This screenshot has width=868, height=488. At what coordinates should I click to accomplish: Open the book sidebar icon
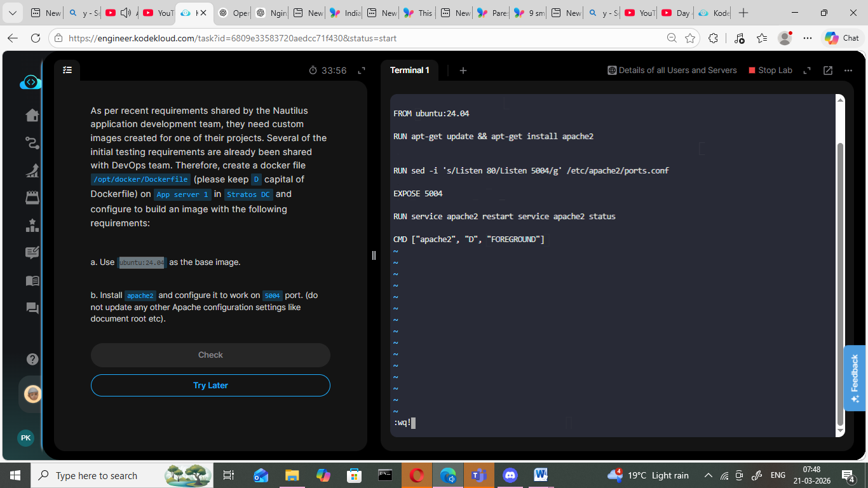pos(32,281)
